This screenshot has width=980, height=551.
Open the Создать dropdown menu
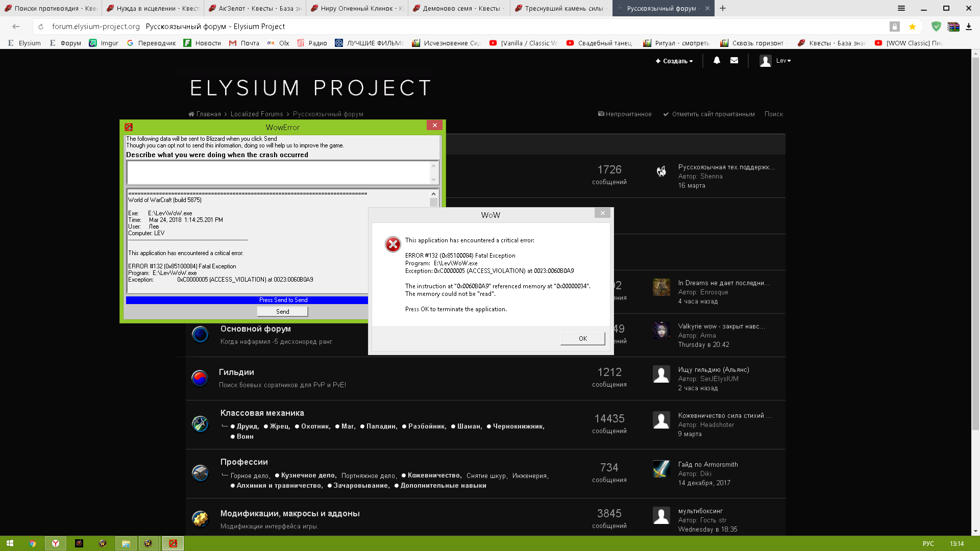click(x=674, y=61)
